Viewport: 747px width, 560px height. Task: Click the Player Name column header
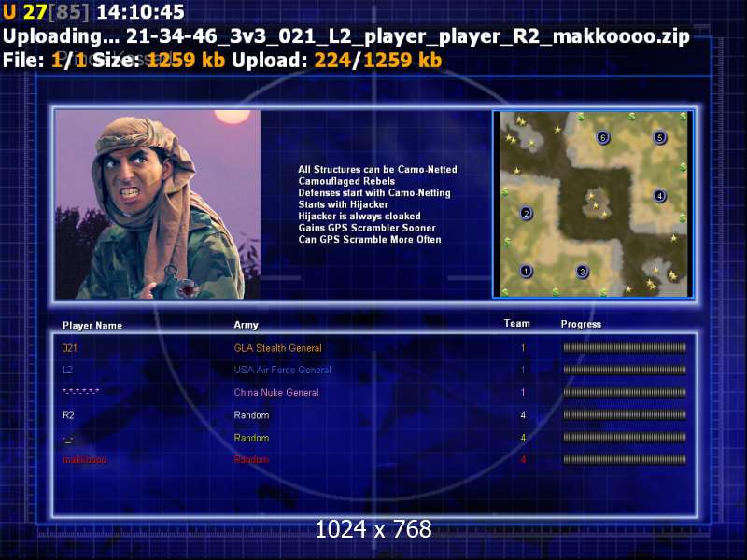click(92, 326)
